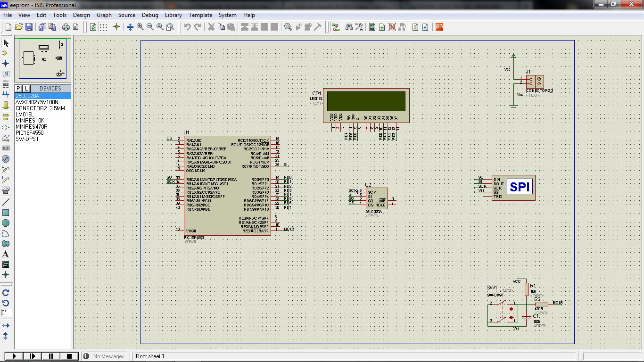Toggle the wire autorouter
The height and width of the screenshot is (362, 644).
point(336,27)
